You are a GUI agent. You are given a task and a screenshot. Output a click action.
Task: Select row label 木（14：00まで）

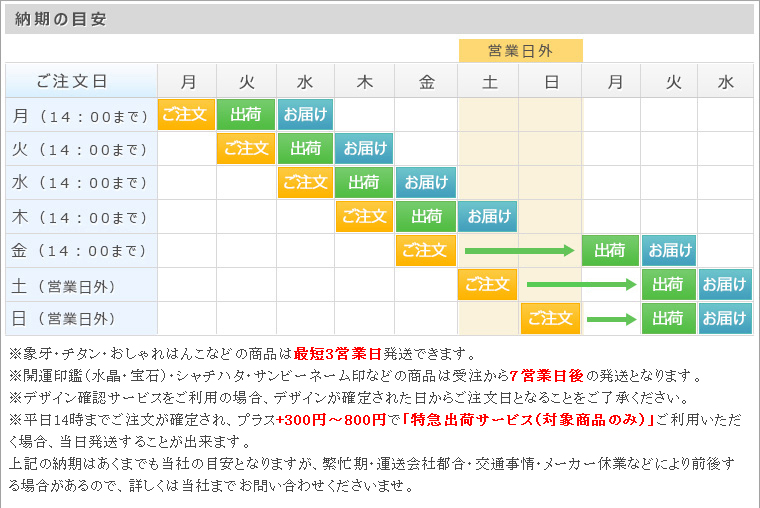click(x=81, y=217)
